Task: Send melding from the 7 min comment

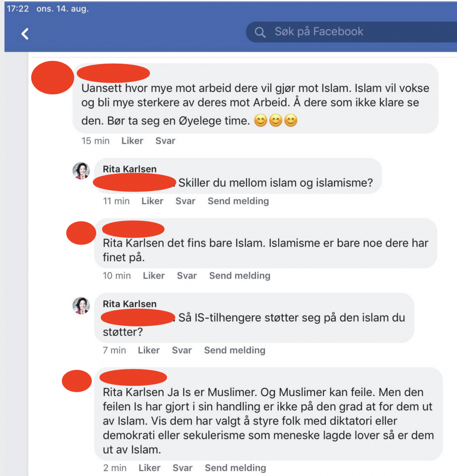Action: pyautogui.click(x=235, y=350)
